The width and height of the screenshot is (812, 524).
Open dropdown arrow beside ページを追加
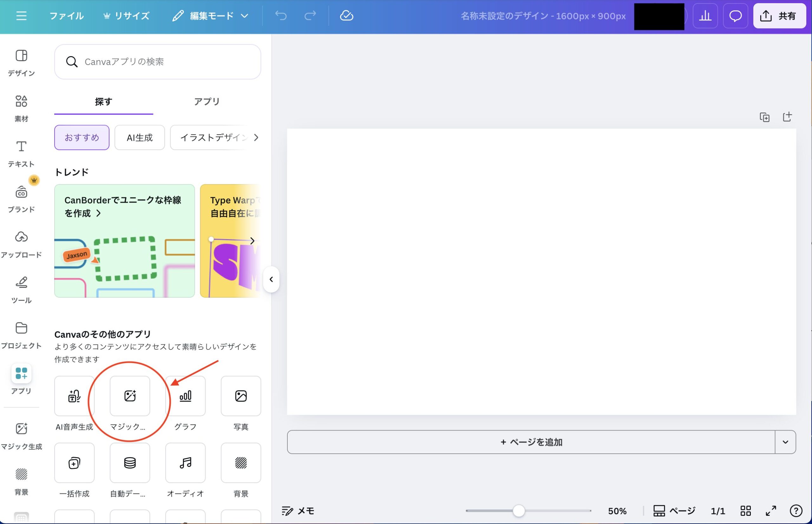[785, 442]
